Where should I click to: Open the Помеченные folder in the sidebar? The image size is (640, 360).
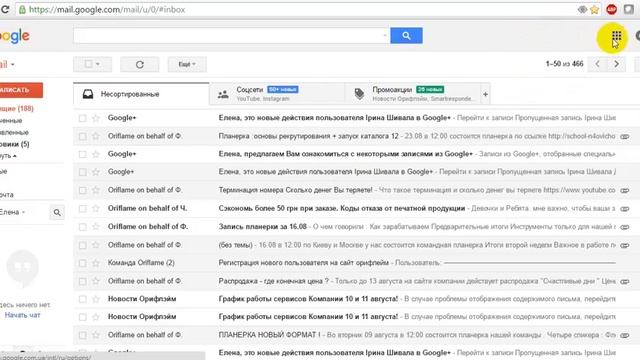[x=11, y=120]
